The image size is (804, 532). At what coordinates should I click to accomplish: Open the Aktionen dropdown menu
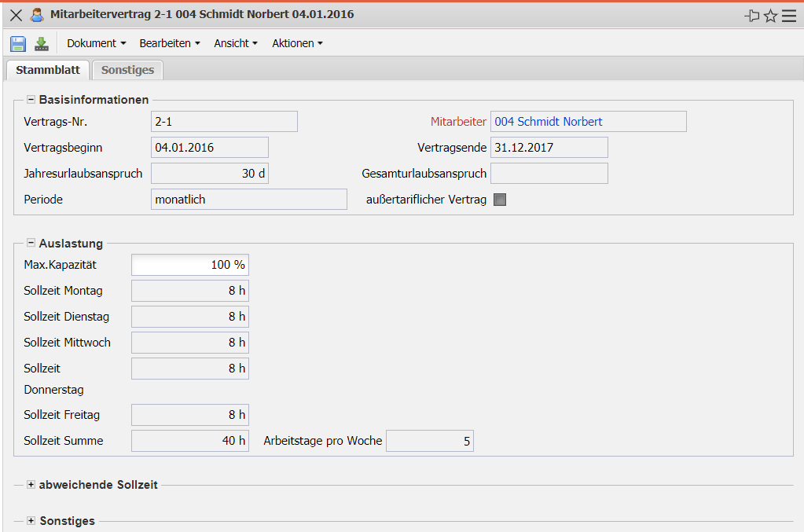click(x=297, y=44)
